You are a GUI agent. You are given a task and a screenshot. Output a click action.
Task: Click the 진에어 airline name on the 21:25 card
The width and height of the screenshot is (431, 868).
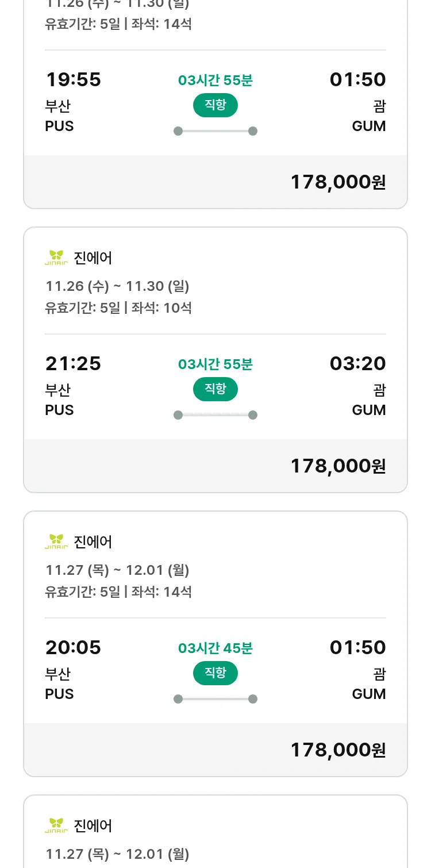[x=93, y=258]
